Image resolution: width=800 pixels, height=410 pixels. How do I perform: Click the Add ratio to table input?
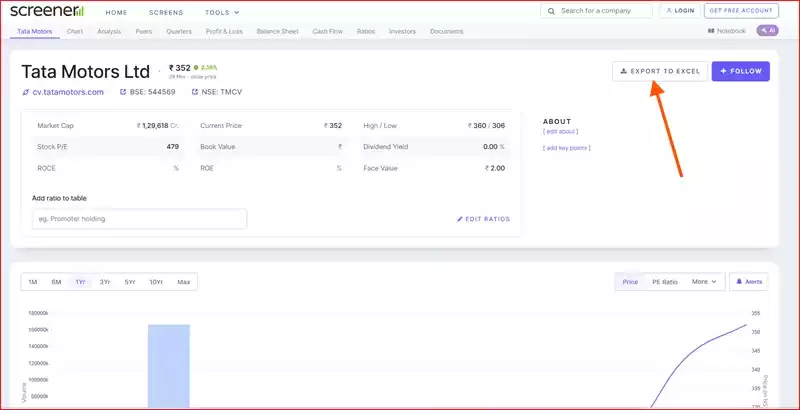(x=139, y=219)
